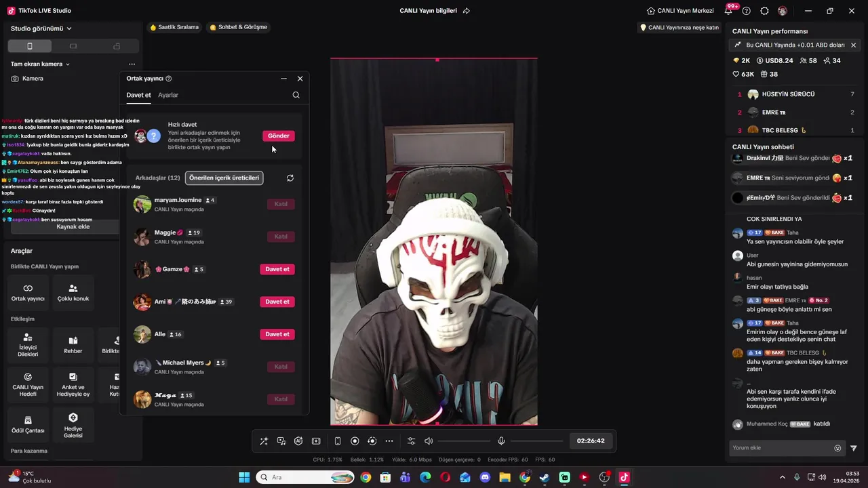This screenshot has width=868, height=488.
Task: Open the scene three-dots menu
Action: click(x=132, y=64)
